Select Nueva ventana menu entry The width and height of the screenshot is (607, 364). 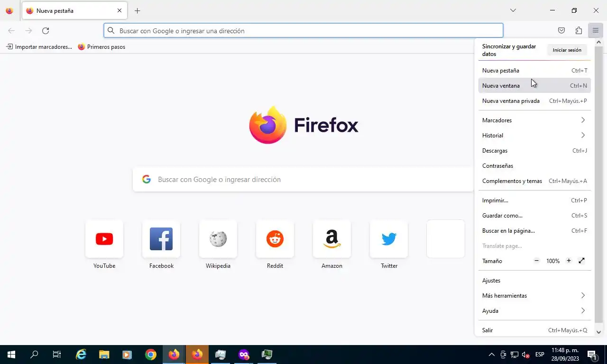(x=534, y=86)
